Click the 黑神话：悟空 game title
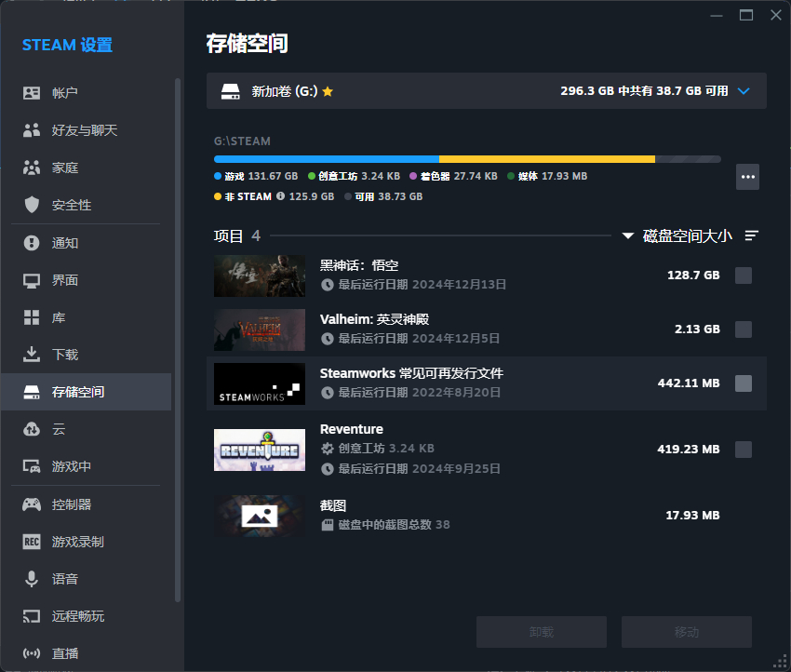Image resolution: width=791 pixels, height=672 pixels. (x=359, y=265)
